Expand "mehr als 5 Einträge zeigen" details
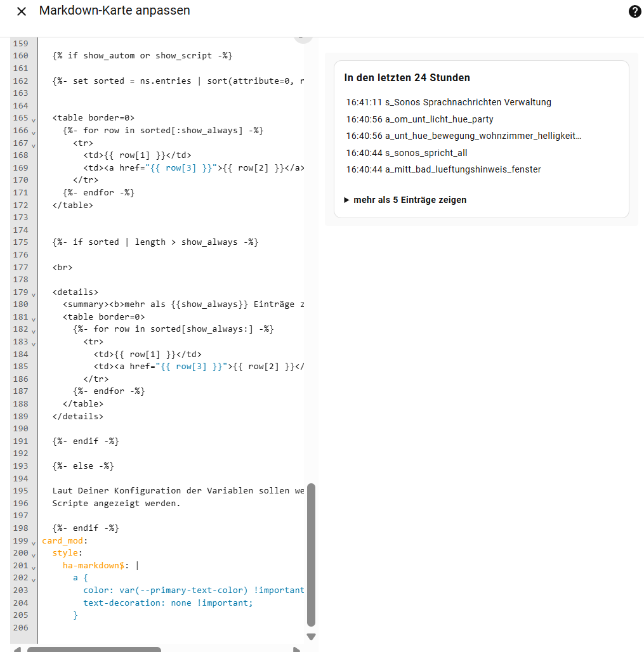644x652 pixels. [x=405, y=200]
